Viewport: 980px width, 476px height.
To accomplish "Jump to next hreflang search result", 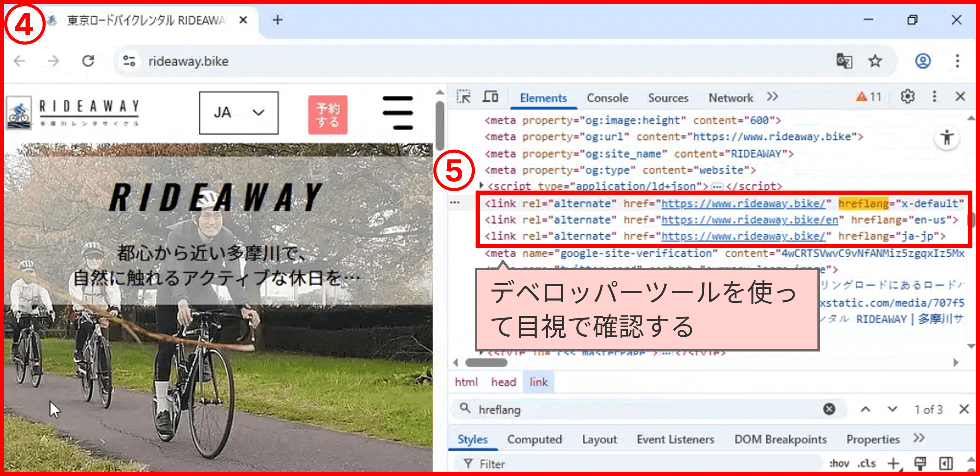I will click(x=892, y=409).
